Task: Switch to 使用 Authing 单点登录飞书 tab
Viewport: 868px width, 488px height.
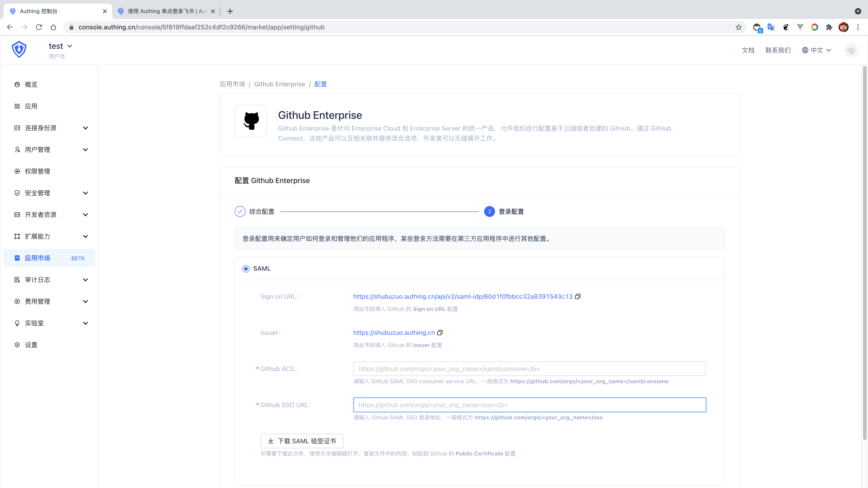Action: click(x=166, y=11)
